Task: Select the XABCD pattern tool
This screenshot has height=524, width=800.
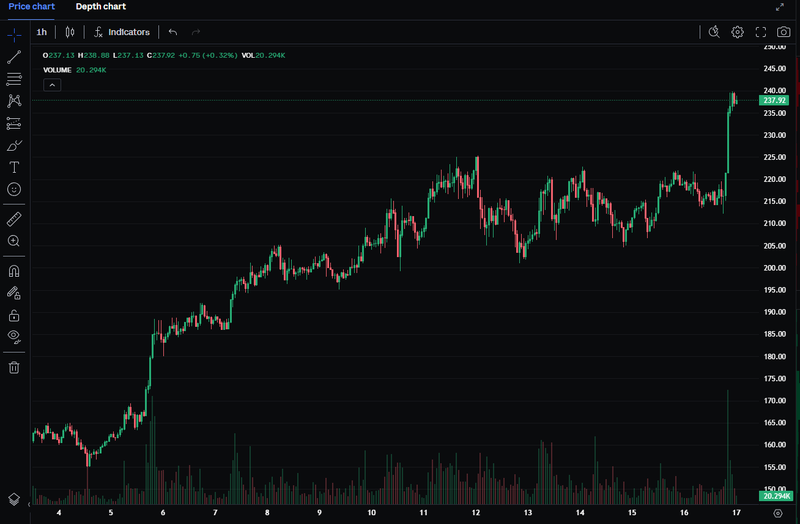Action: (x=14, y=101)
